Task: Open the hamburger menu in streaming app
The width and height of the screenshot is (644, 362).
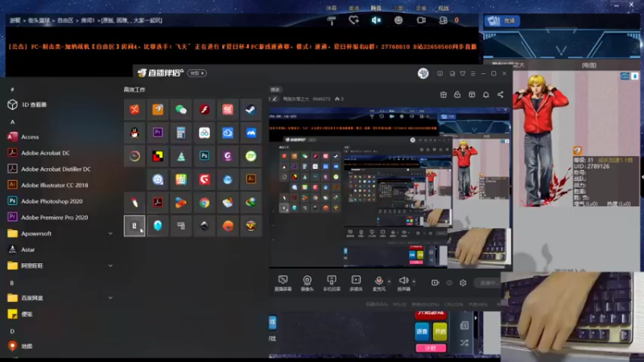Action: pos(473,73)
